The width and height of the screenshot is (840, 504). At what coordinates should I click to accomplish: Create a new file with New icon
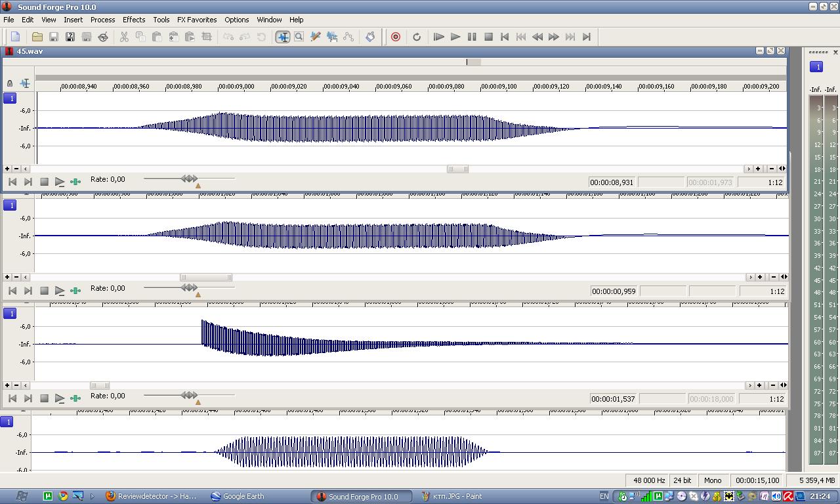coord(15,37)
